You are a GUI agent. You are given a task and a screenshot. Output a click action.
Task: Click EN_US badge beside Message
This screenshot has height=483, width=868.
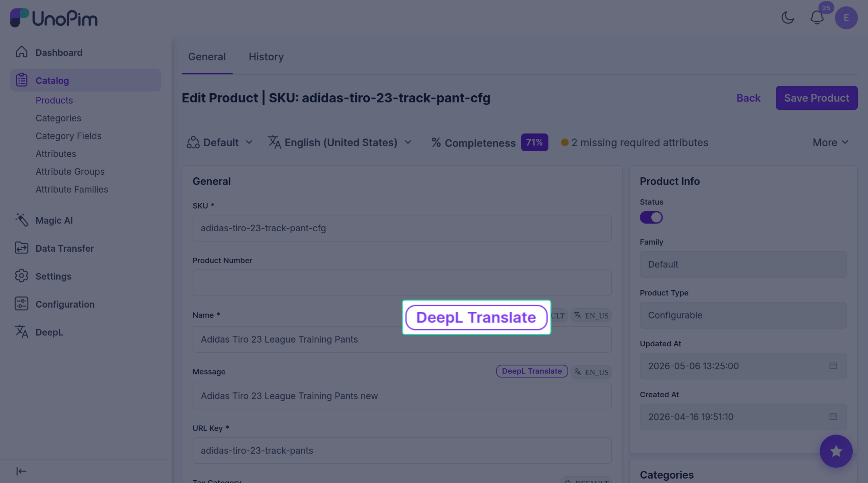[x=591, y=372]
